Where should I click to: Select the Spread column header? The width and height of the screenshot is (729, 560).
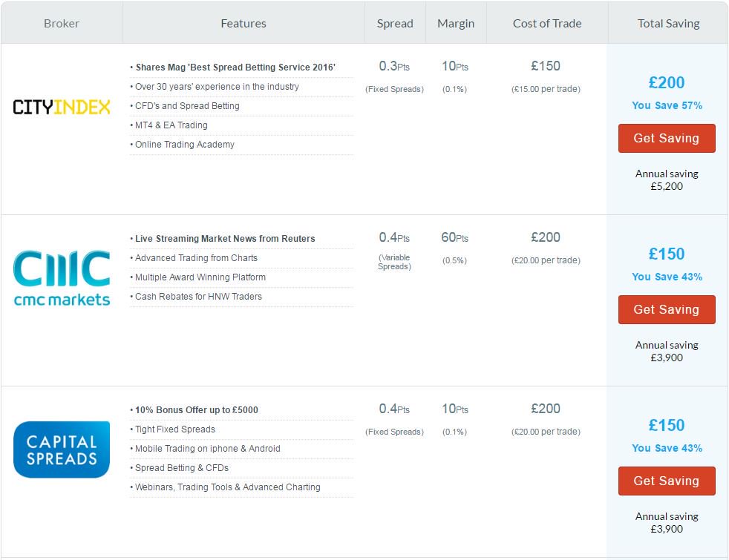(395, 23)
